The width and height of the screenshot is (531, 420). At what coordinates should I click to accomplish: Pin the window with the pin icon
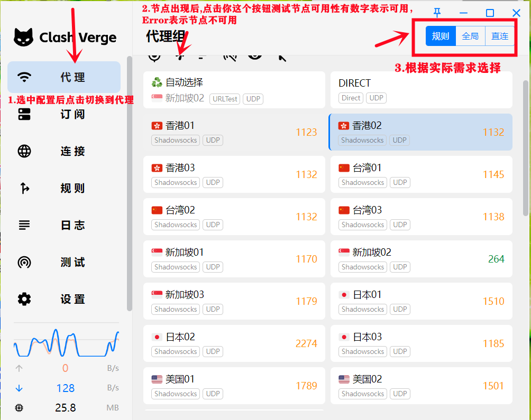click(437, 13)
